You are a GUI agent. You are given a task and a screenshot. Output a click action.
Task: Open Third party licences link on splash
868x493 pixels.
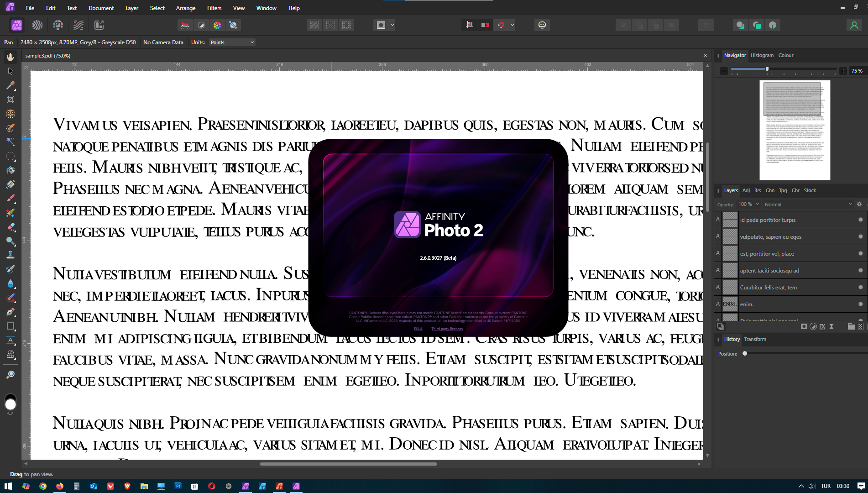pos(447,329)
